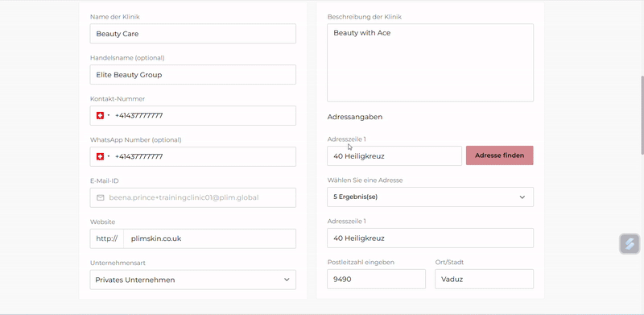Click the Postleitzahl field showing 9490

pos(376,280)
